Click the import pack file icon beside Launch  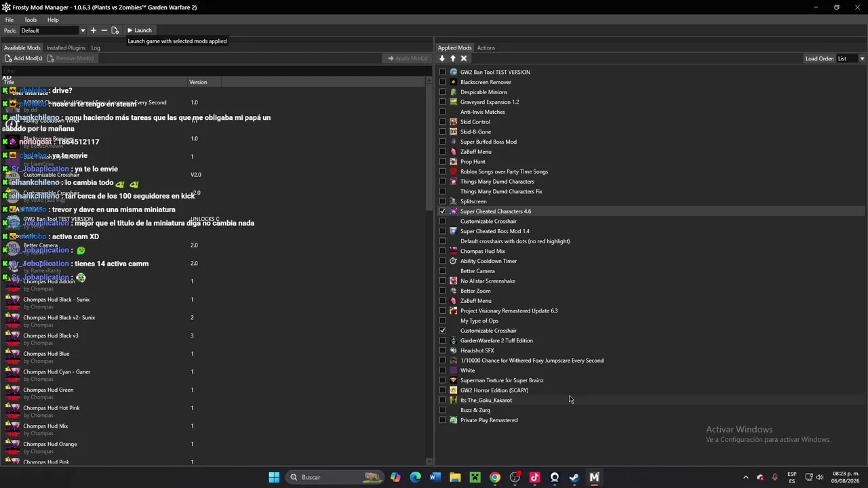tap(115, 30)
